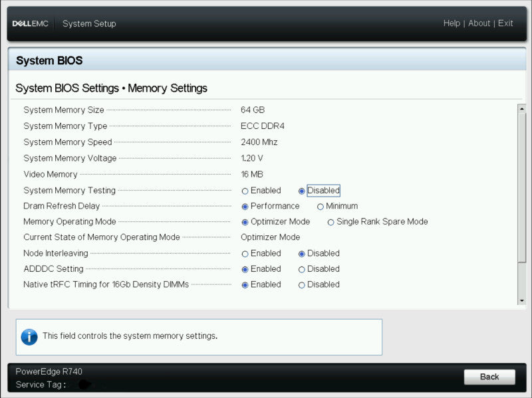Viewport: 532px width, 398px height.
Task: Click the 16 MB value
Action: tap(252, 174)
